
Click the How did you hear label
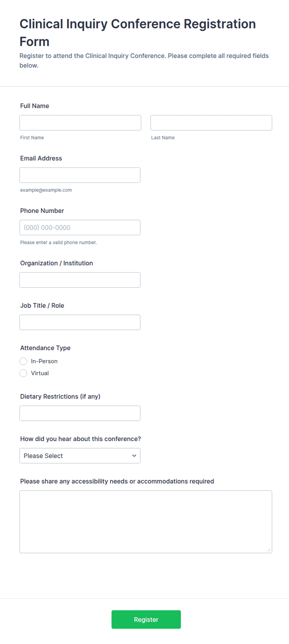tap(80, 439)
